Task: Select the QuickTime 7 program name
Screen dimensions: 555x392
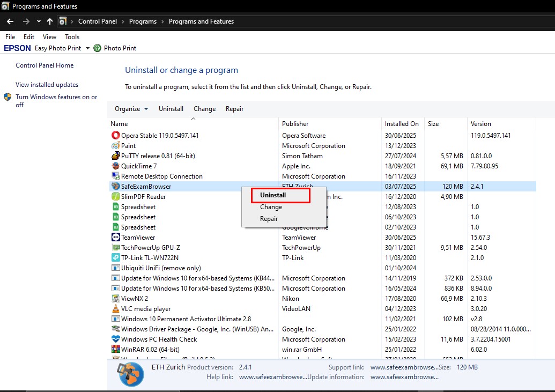Action: pyautogui.click(x=139, y=166)
